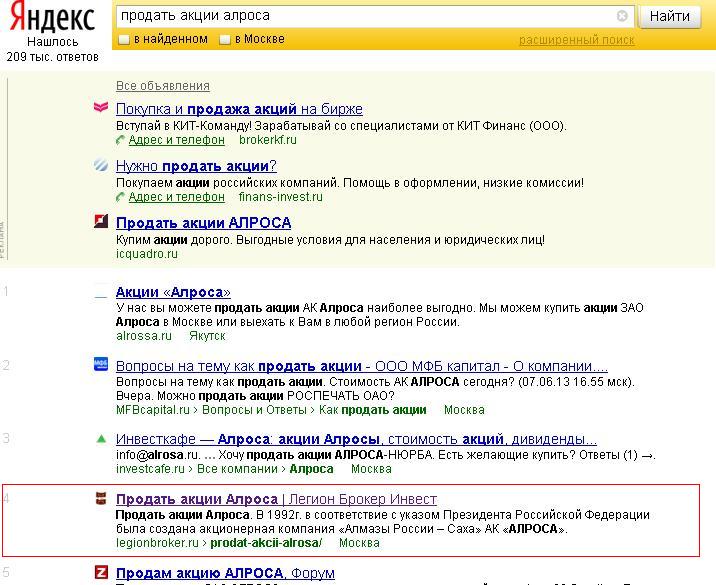This screenshot has width=716, height=585.
Task: Click the phone icon beside the brokerkf.ru address link
Action: 120,140
